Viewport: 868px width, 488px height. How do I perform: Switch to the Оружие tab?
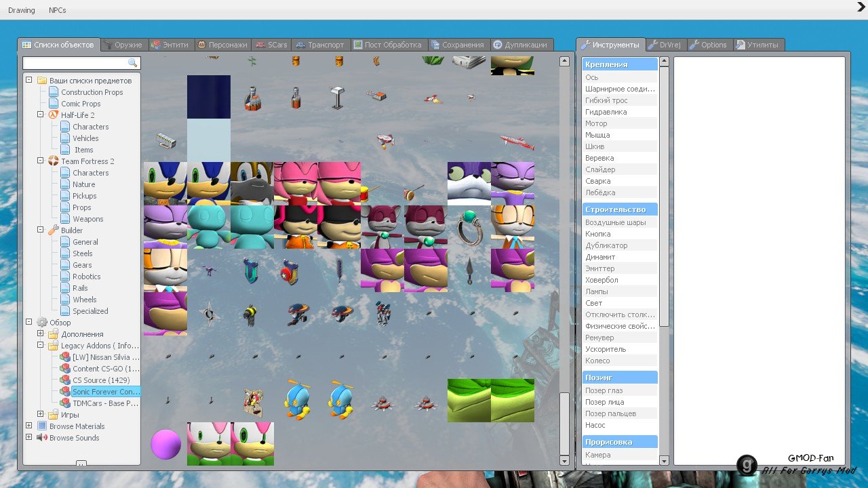tap(123, 45)
